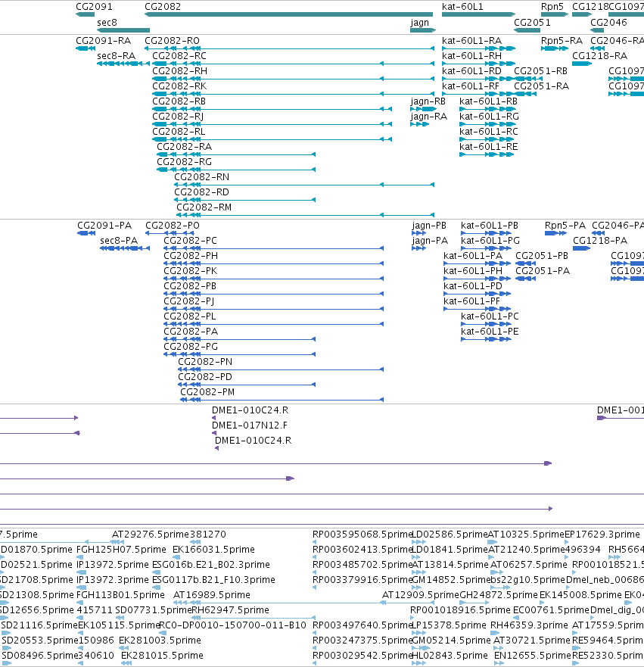Select transcript sec8-RA label

116,56
